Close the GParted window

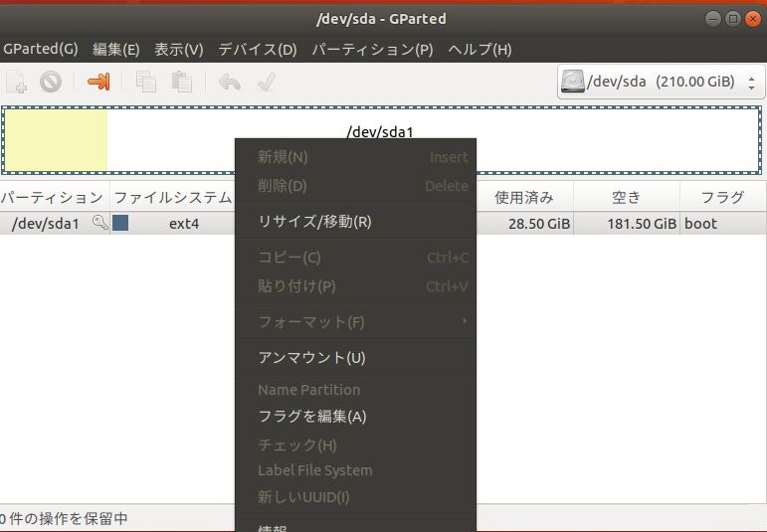pos(752,19)
